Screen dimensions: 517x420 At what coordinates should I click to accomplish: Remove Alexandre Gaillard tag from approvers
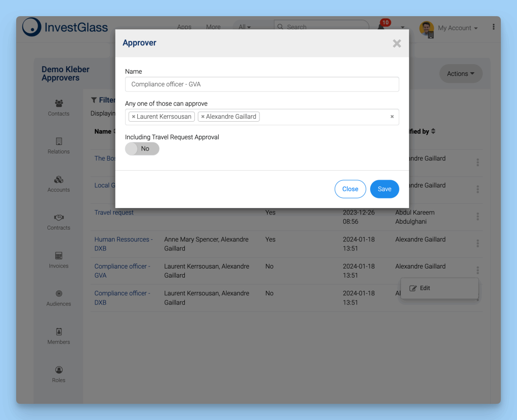pos(203,117)
